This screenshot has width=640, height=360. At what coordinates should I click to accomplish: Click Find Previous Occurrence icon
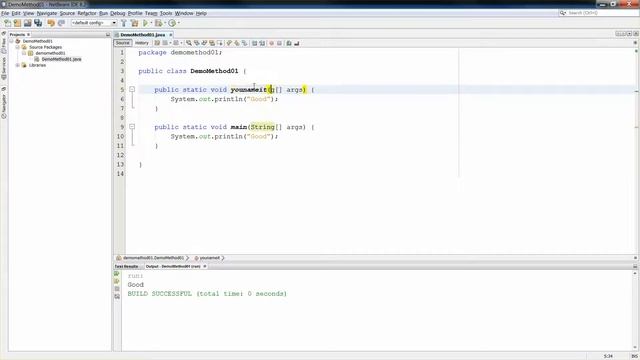(196, 43)
